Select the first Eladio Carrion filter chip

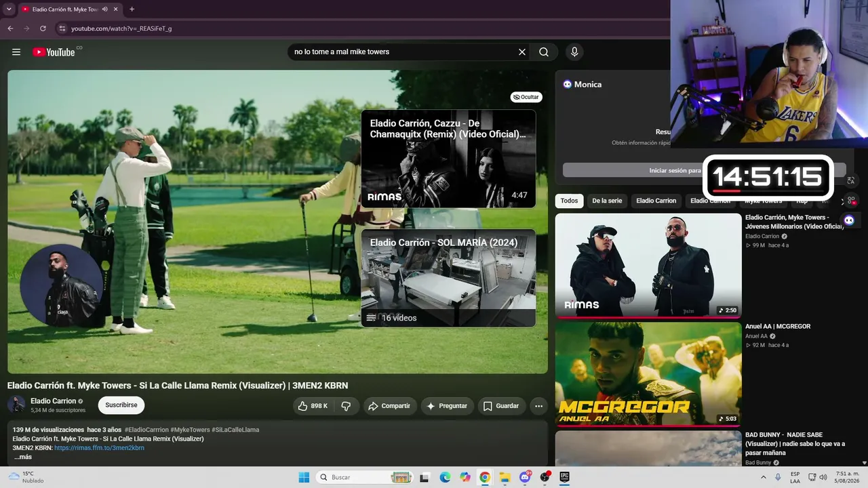pos(656,201)
